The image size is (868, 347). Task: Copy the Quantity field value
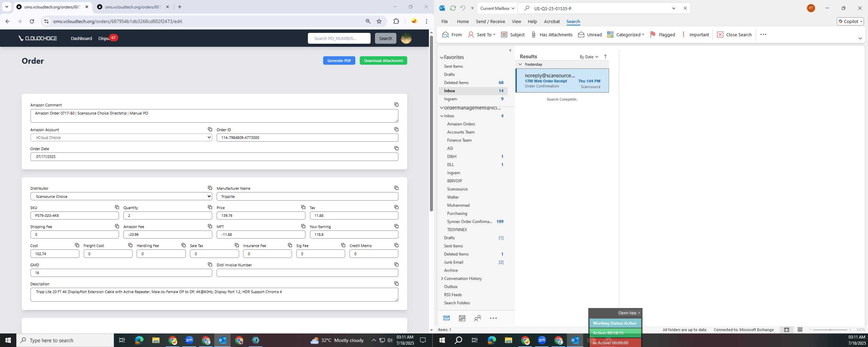click(x=210, y=207)
